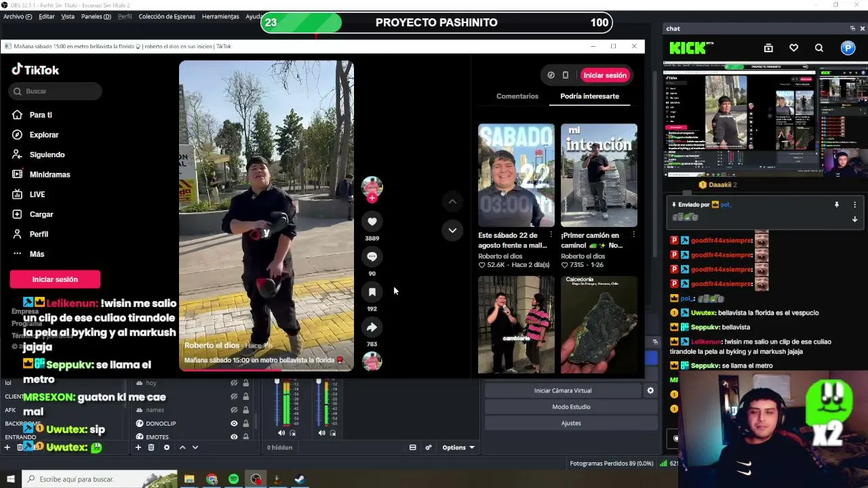Select the Podría interesarte tab
Image resolution: width=868 pixels, height=488 pixels.
click(x=589, y=96)
